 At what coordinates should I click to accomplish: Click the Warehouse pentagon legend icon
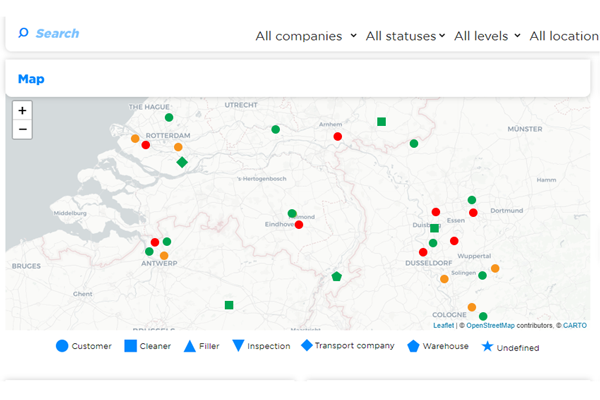pos(413,346)
